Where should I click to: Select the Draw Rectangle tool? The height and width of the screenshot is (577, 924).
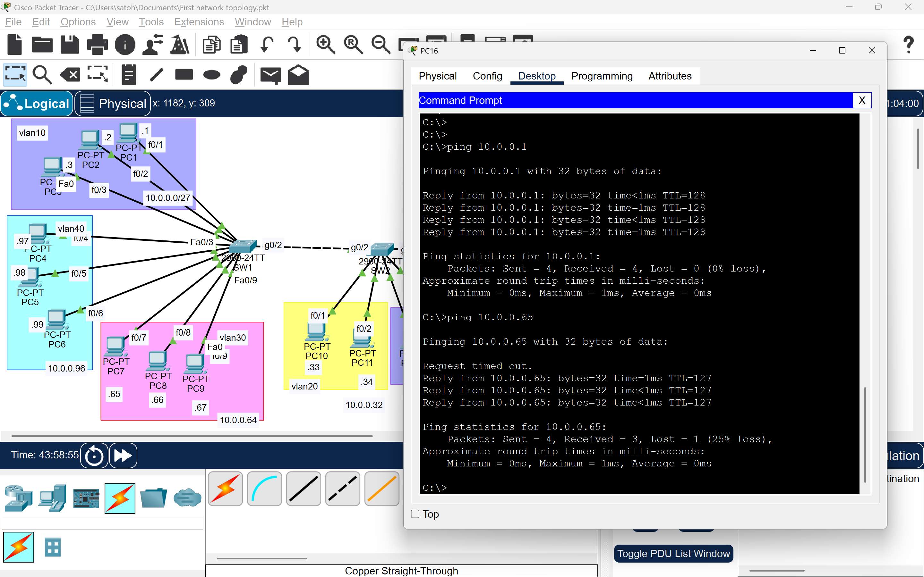coord(184,74)
